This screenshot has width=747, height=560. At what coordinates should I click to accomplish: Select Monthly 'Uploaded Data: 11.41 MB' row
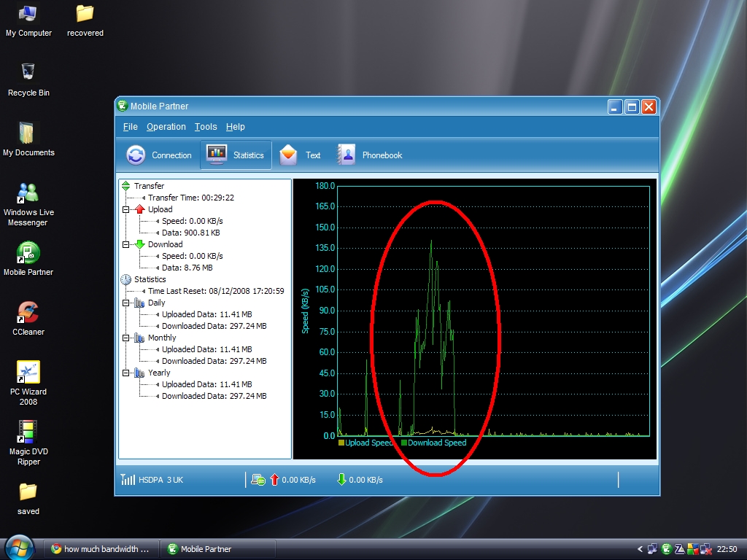coord(206,349)
